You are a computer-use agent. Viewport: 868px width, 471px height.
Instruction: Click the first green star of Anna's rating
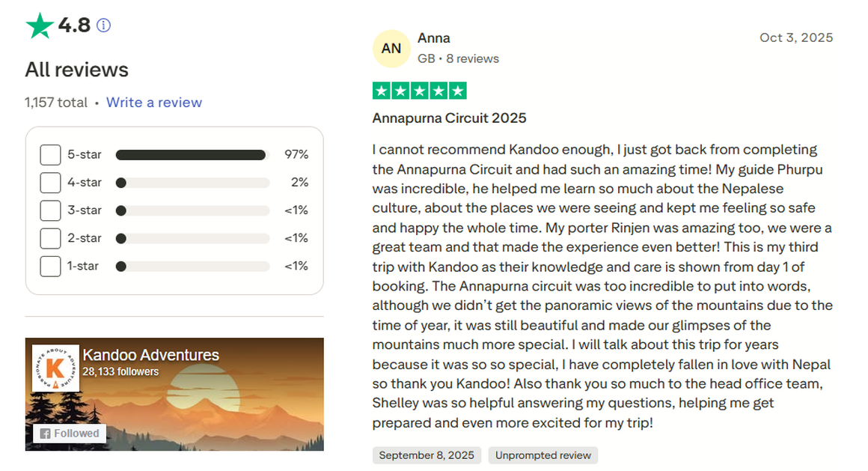tap(381, 90)
